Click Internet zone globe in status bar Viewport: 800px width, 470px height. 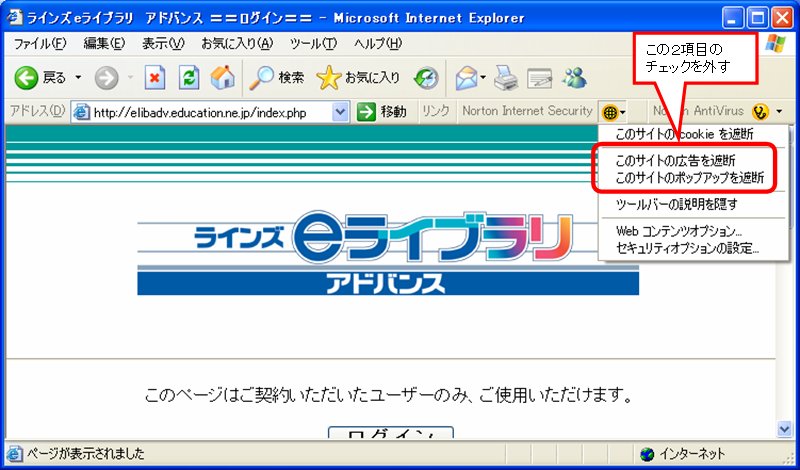pos(646,454)
